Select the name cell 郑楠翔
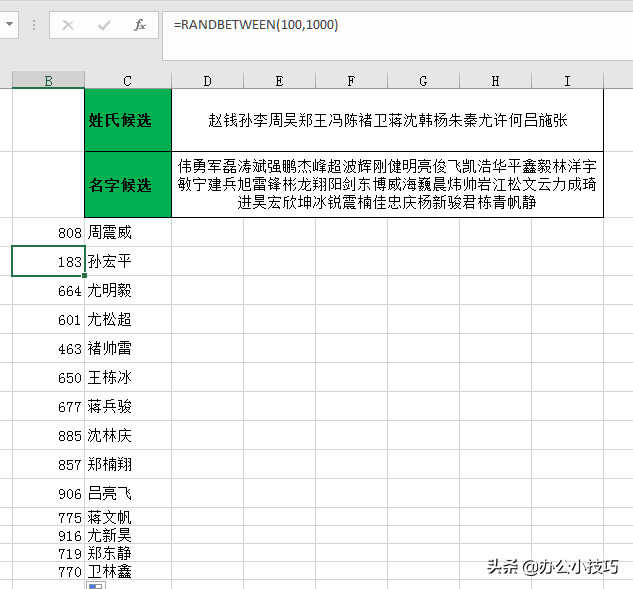 coord(128,465)
